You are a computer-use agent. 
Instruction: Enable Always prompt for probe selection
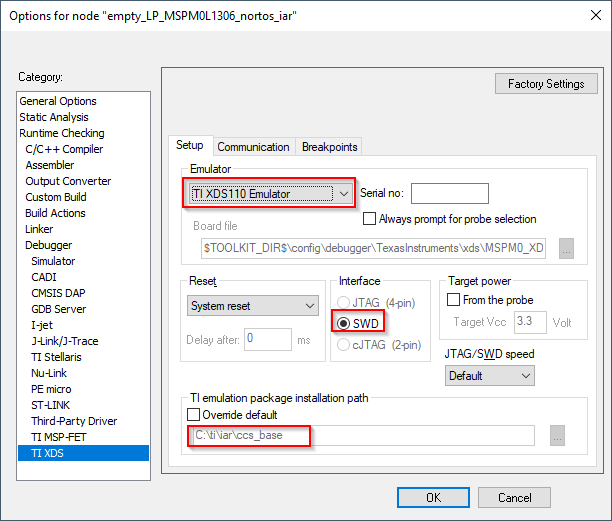(x=370, y=219)
